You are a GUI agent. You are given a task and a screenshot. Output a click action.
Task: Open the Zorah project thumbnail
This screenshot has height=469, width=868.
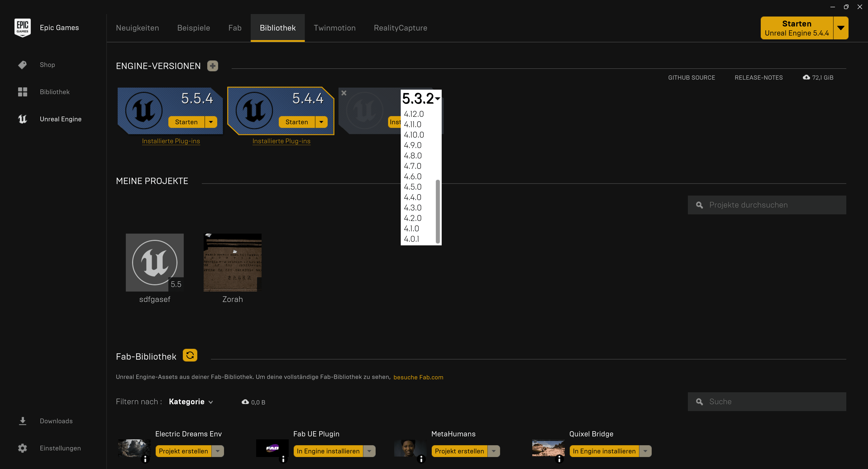[x=233, y=262]
